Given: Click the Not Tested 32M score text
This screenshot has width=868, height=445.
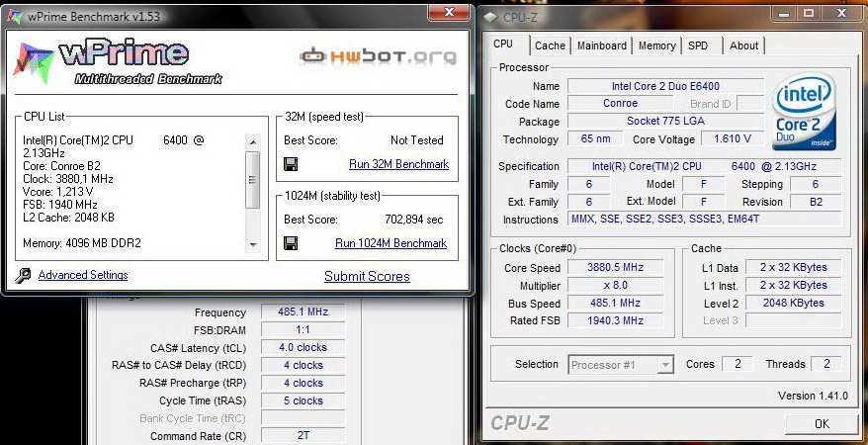Looking at the screenshot, I should click(417, 140).
